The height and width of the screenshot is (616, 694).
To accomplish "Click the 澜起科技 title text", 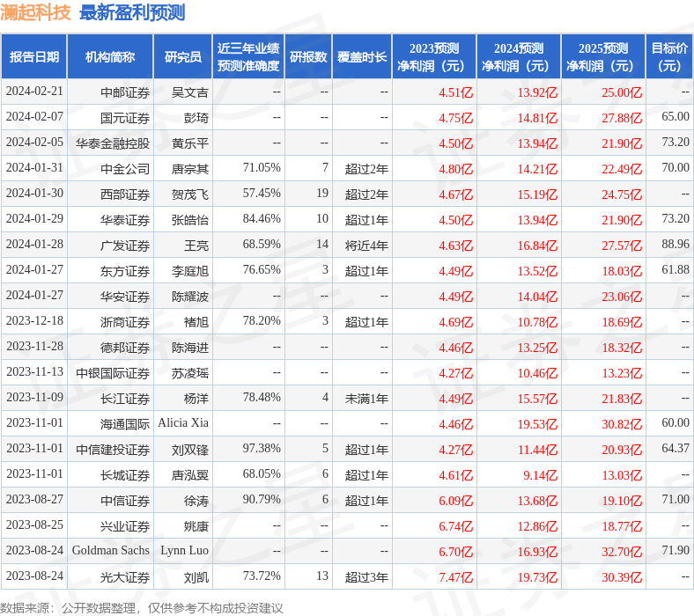I will point(35,12).
